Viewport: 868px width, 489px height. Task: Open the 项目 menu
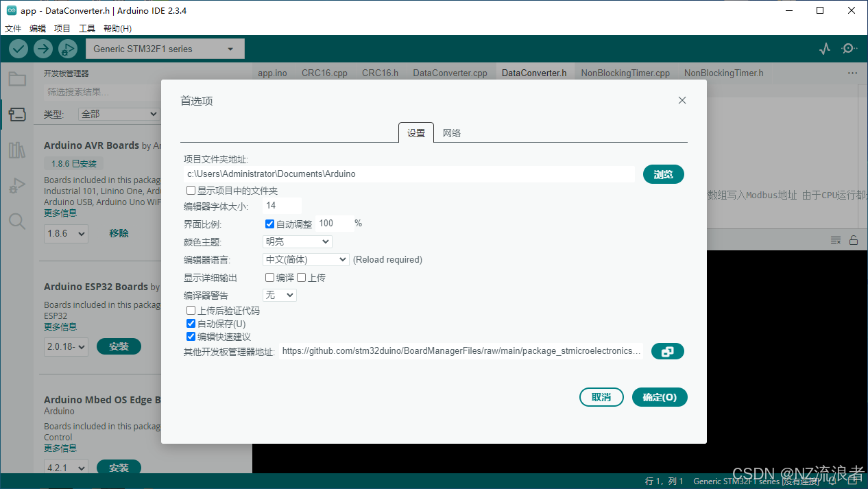point(62,28)
